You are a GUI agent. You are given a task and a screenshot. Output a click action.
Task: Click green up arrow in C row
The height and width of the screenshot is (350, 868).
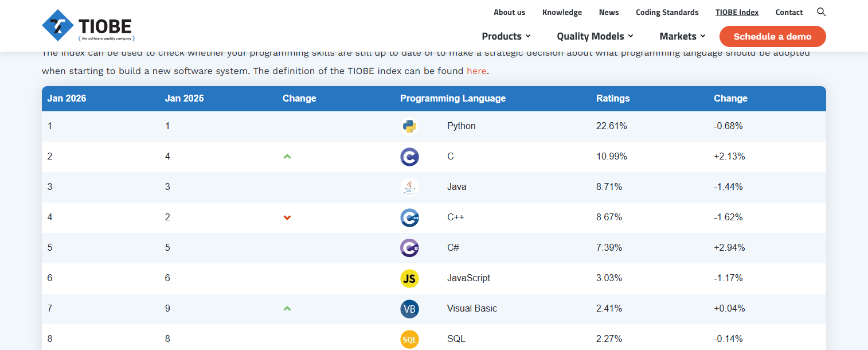click(x=287, y=156)
